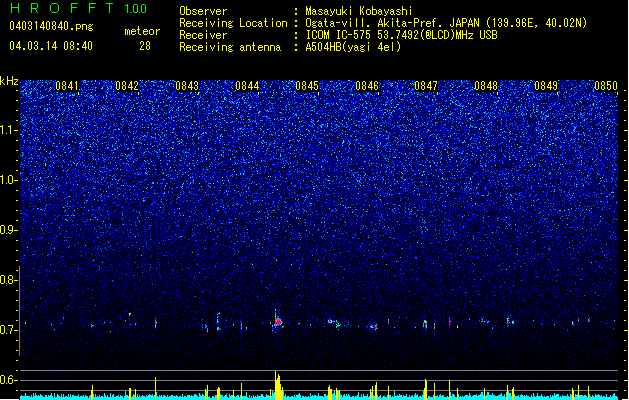Select the antenna value A504HB(yagi 4el)
This screenshot has width=629, height=400.
(x=353, y=47)
